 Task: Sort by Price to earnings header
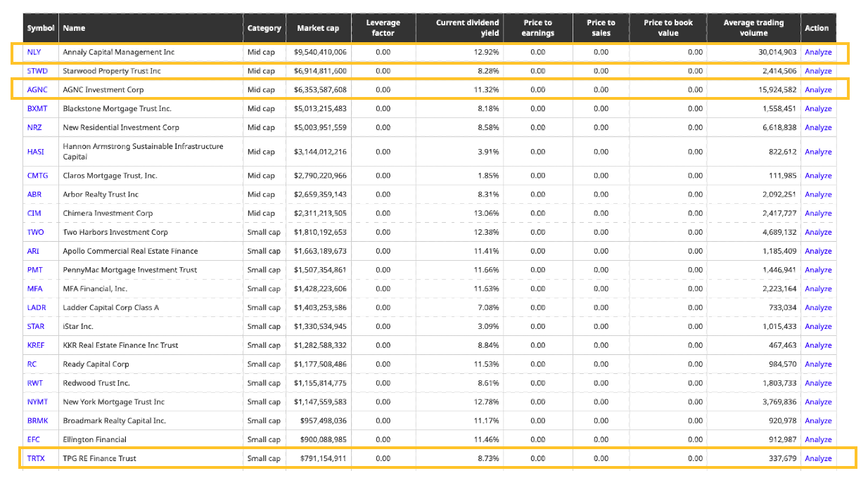[x=538, y=28]
